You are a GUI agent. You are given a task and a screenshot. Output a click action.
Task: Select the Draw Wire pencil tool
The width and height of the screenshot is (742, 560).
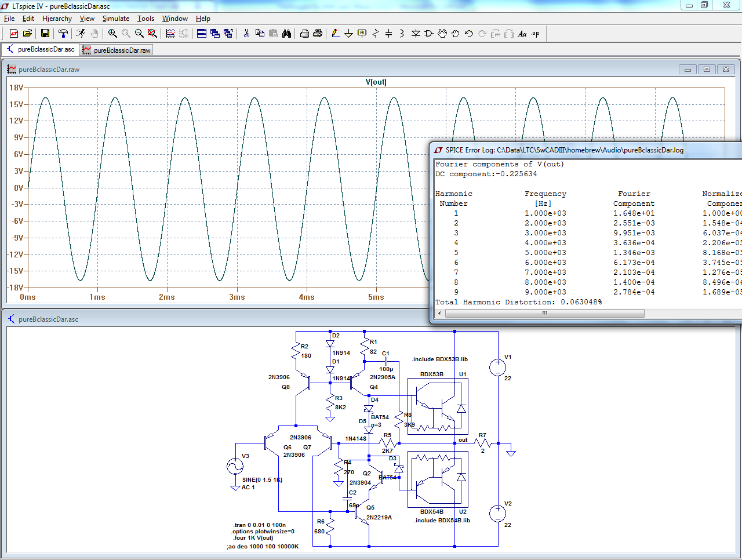click(336, 34)
